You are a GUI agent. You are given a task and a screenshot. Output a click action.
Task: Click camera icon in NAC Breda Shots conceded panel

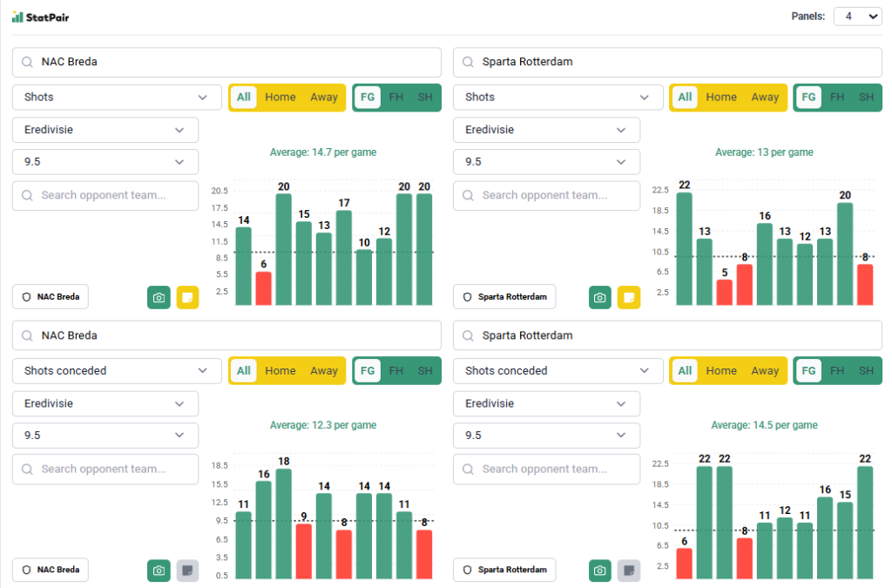(x=159, y=571)
